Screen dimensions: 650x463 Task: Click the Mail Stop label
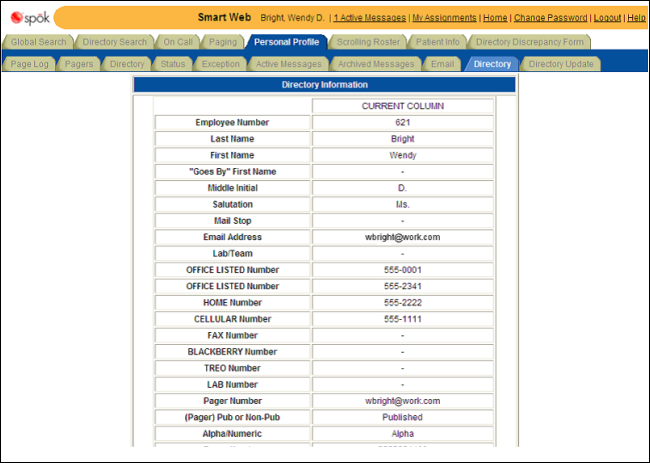click(x=232, y=221)
